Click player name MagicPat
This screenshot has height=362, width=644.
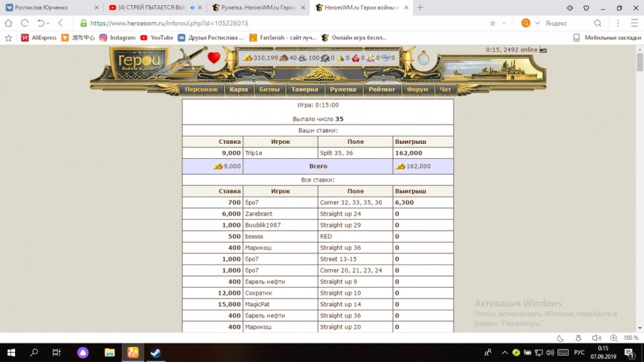click(257, 304)
